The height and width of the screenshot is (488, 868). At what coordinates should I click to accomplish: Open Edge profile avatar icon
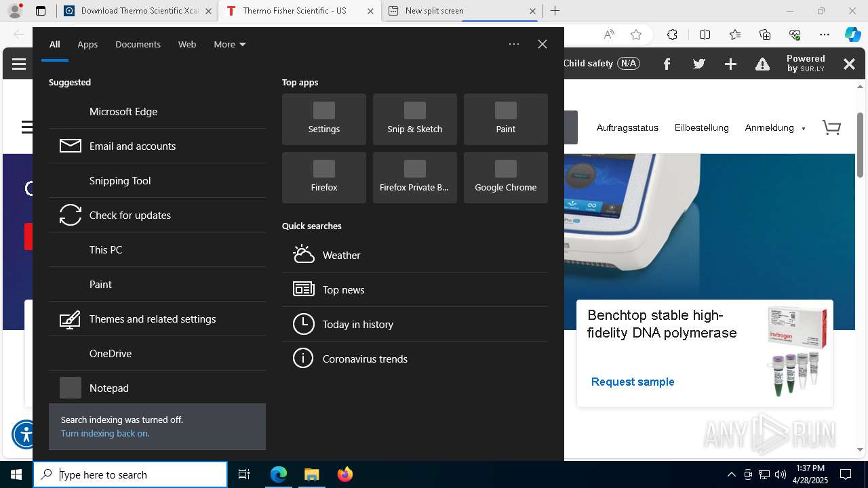(15, 11)
